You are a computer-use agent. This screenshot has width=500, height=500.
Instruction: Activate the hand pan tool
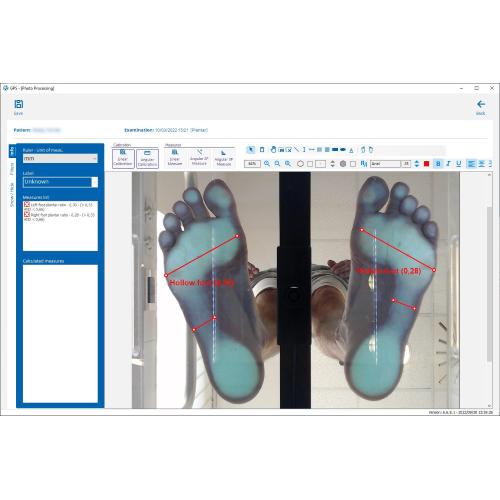273,150
